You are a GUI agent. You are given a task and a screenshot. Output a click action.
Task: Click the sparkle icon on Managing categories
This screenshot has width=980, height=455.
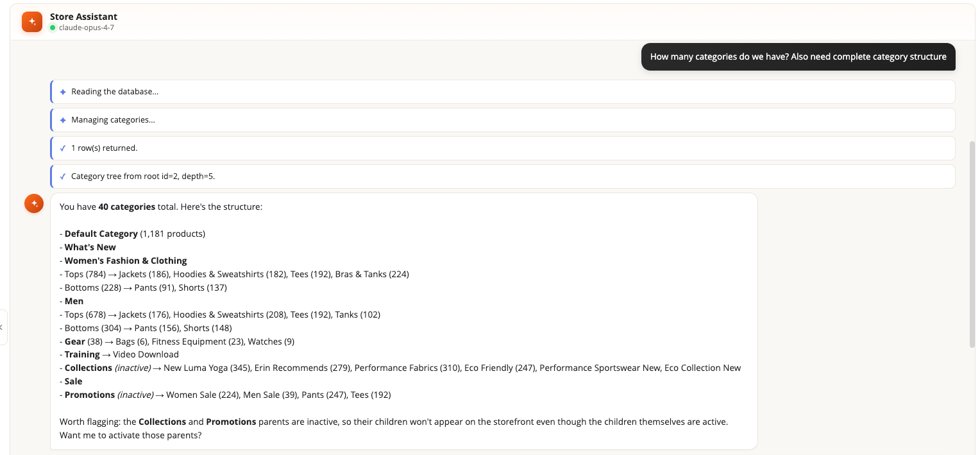[x=63, y=120]
